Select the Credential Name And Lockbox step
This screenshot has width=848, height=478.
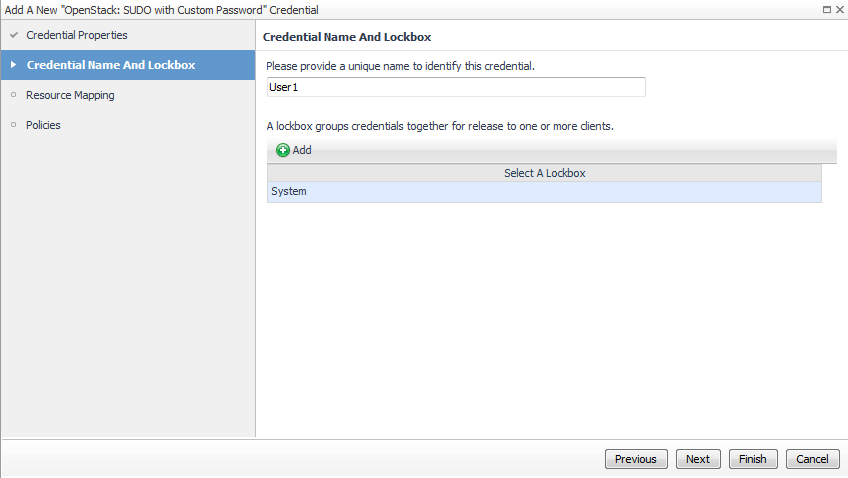[111, 65]
